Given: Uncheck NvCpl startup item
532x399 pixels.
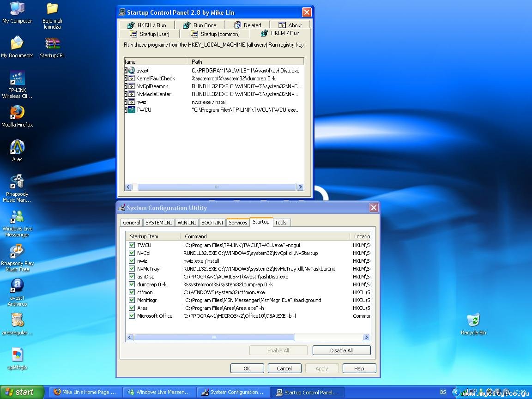Looking at the screenshot, I should click(132, 253).
